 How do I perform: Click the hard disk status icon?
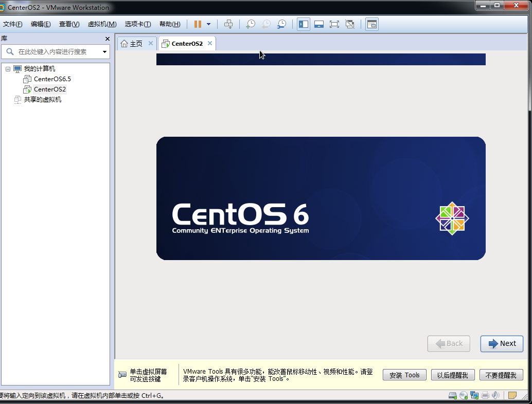point(453,395)
